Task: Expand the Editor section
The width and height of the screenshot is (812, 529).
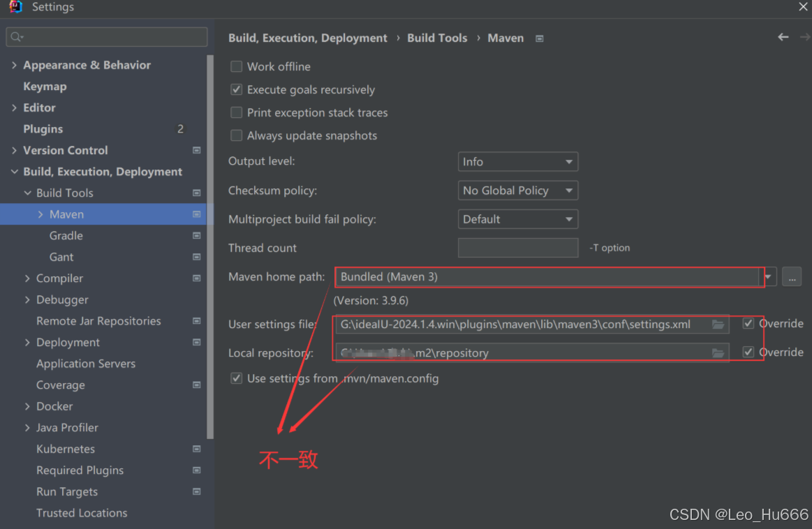Action: click(14, 107)
